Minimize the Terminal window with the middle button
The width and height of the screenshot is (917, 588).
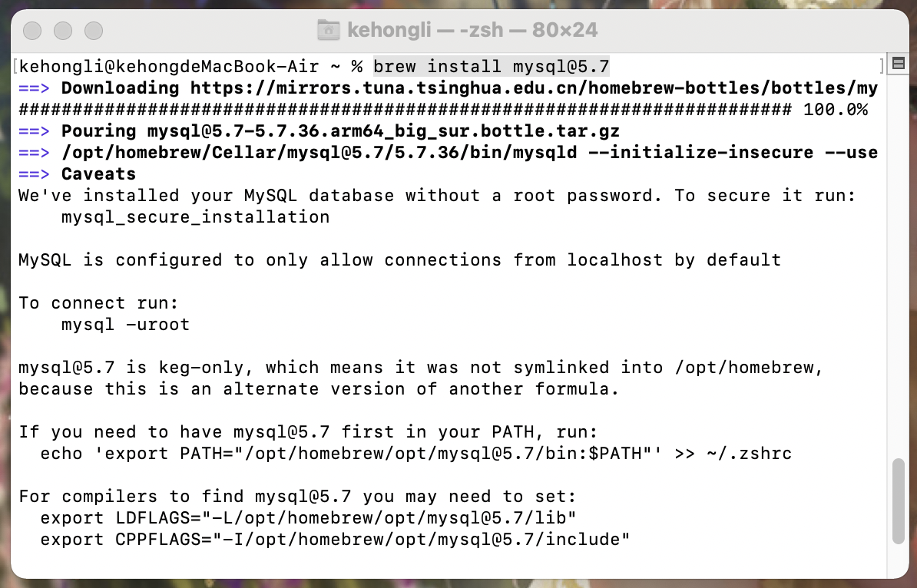63,31
